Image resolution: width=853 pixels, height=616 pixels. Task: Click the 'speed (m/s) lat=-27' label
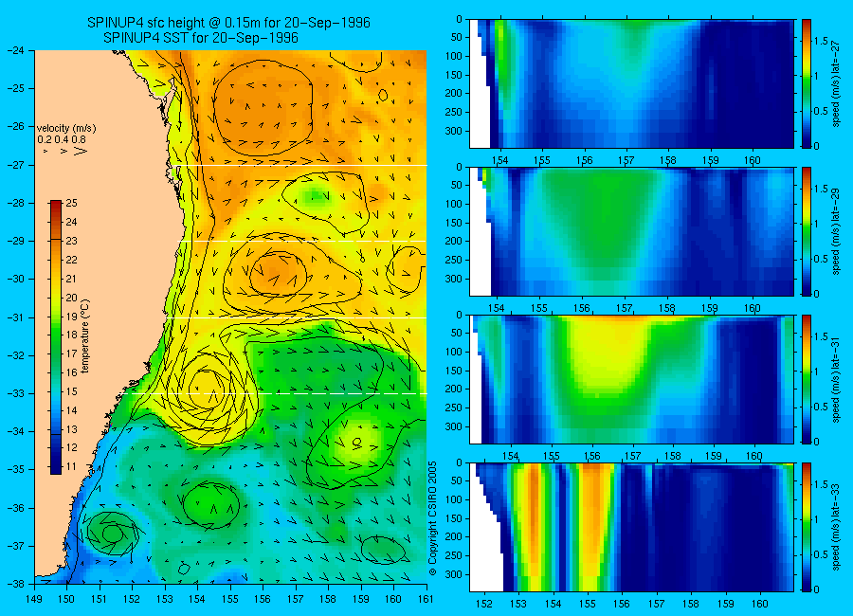coord(836,83)
